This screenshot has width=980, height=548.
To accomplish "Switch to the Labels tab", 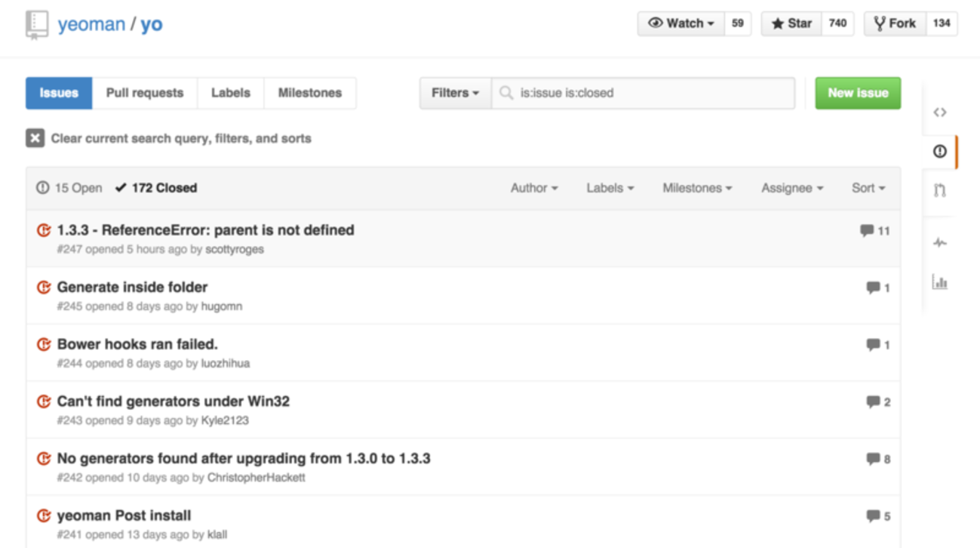I will click(x=231, y=93).
